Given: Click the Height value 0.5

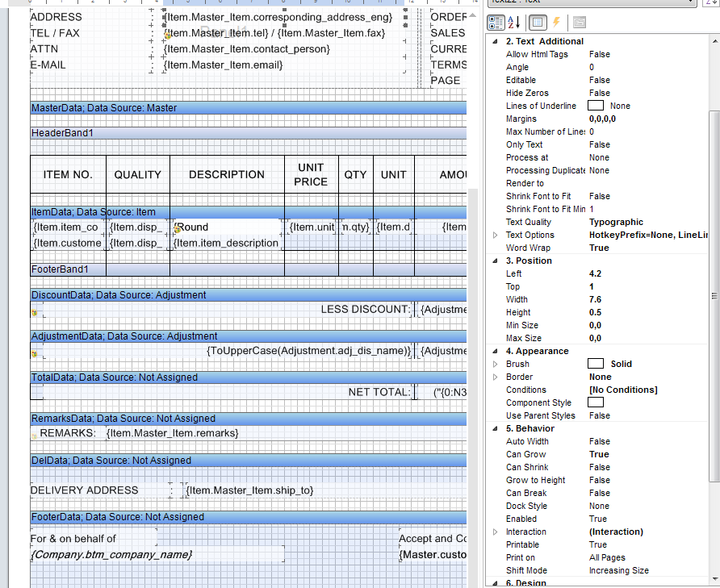Looking at the screenshot, I should click(595, 313).
